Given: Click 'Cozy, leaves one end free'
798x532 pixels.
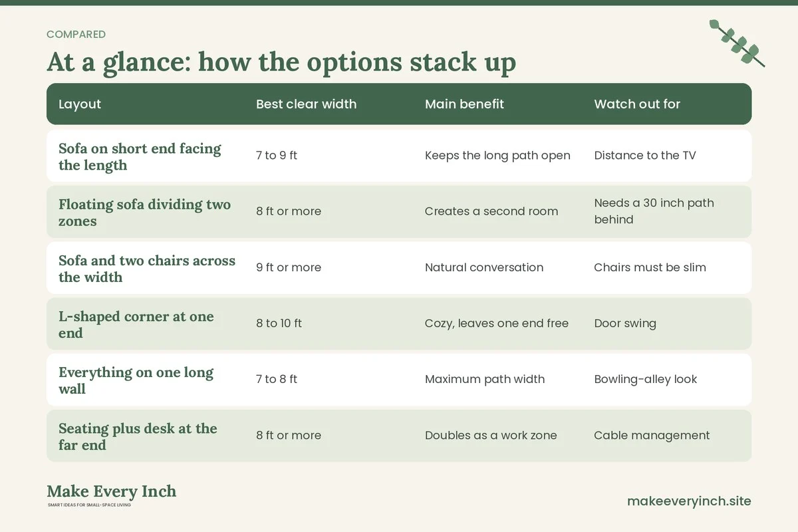Looking at the screenshot, I should click(497, 323).
